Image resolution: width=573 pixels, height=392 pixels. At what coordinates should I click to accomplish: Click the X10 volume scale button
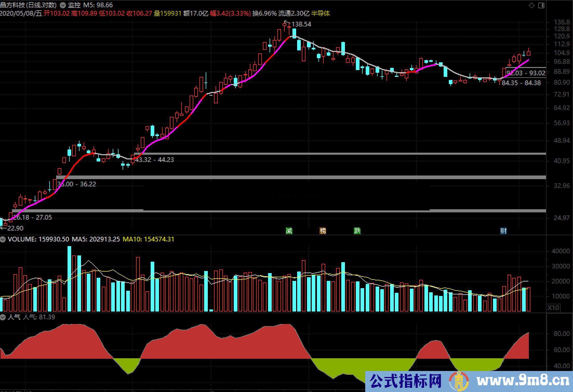pyautogui.click(x=553, y=308)
